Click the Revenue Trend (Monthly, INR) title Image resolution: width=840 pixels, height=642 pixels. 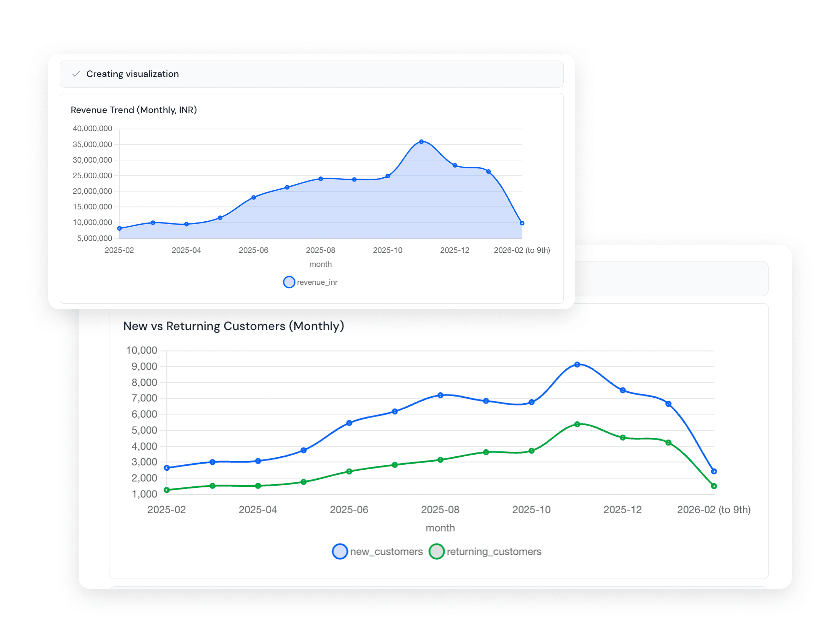pos(134,110)
